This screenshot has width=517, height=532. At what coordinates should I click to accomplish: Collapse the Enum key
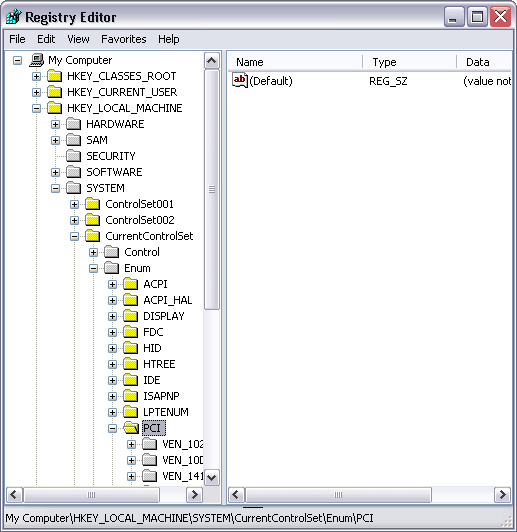pos(93,268)
